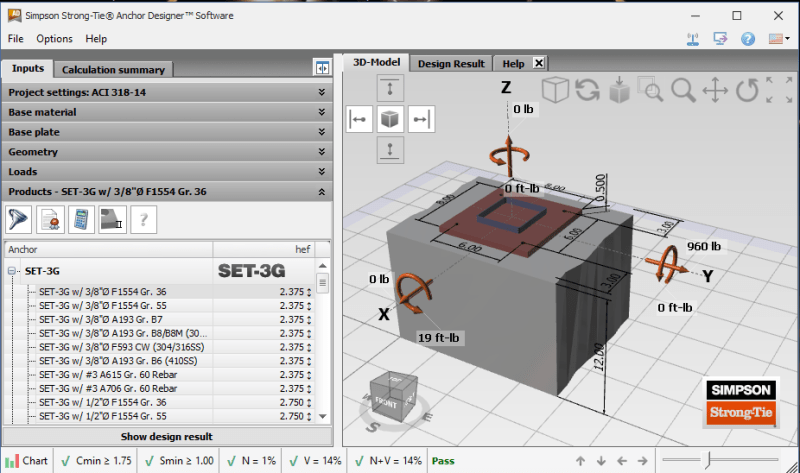The image size is (800, 473).
Task: Adjust hef stepper for 1/2" F1554 Gr. 55
Action: (x=309, y=417)
